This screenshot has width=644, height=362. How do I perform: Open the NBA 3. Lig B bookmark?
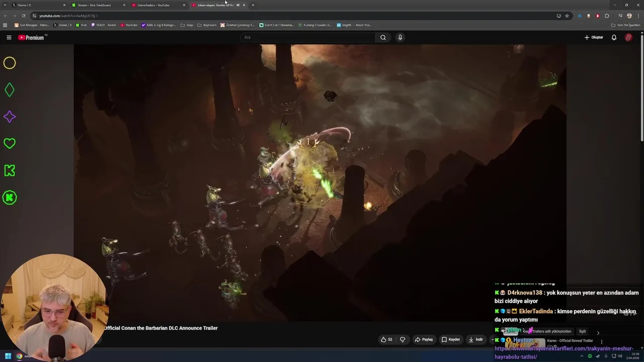(159, 25)
